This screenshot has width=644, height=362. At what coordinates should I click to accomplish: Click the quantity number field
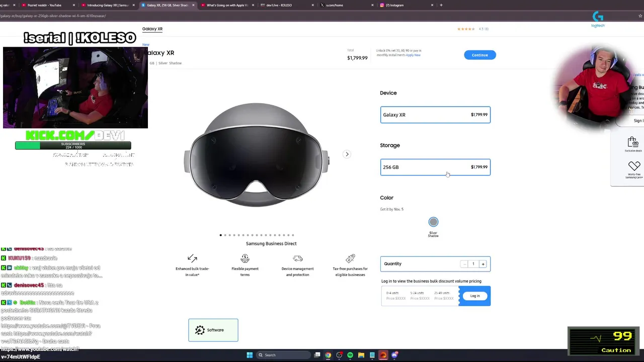tap(473, 264)
